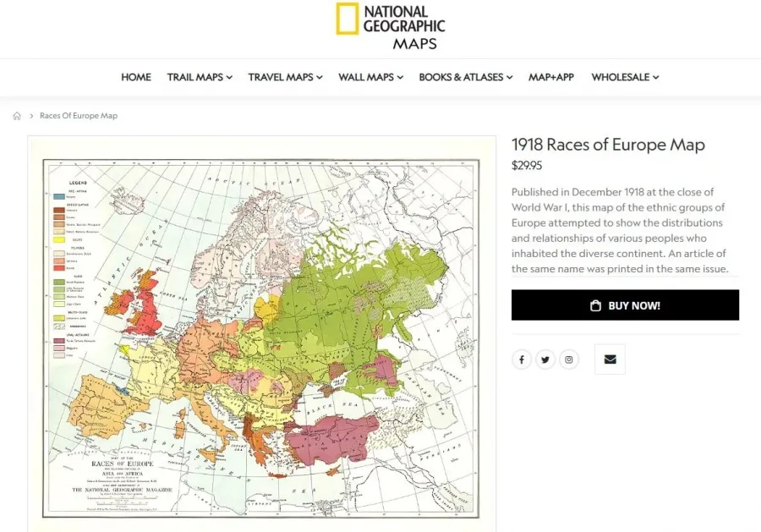The height and width of the screenshot is (532, 761).
Task: Expand the Wholesale dropdown chevron
Action: (655, 77)
